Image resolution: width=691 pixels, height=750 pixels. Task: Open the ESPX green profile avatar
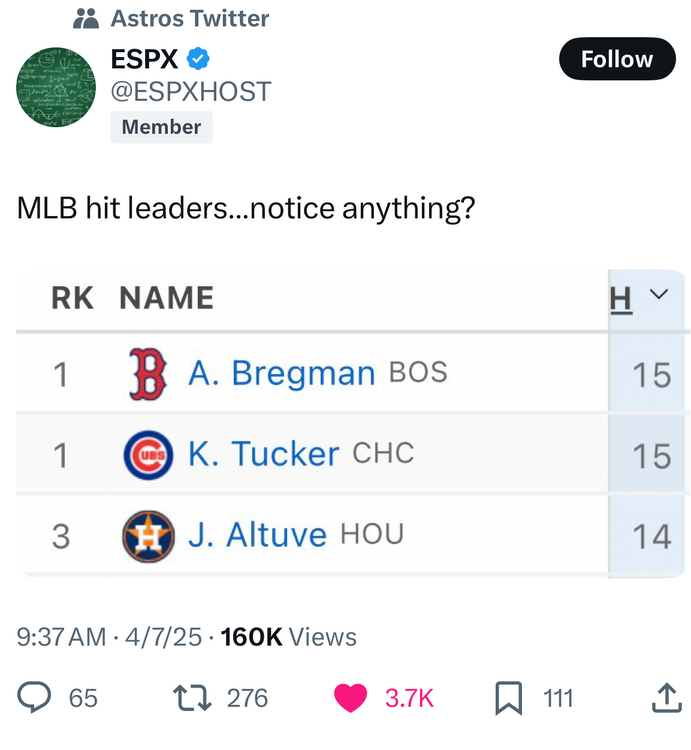point(56,88)
